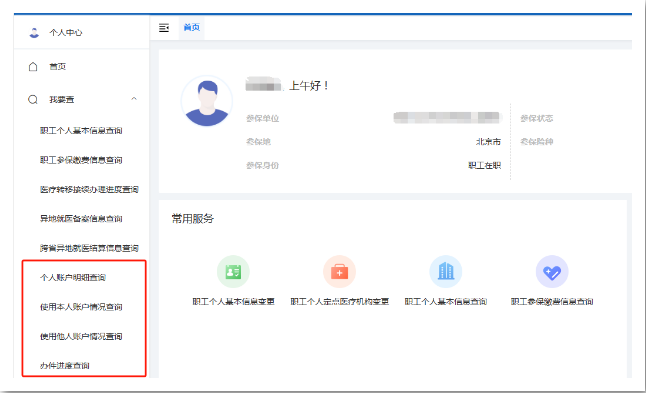The width and height of the screenshot is (646, 393).
Task: Select 我要查 menu label in the sidebar
Action: pos(62,99)
